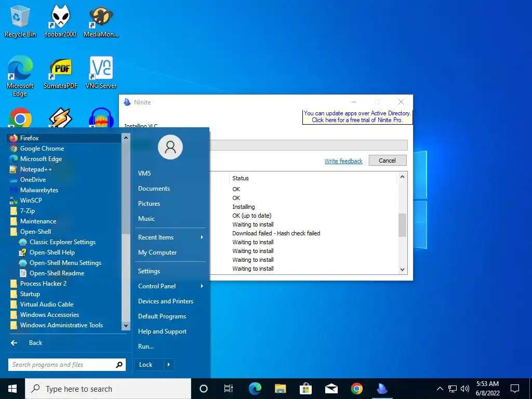Expand the Windows Administrative Tools folder
The width and height of the screenshot is (532, 399).
(63, 325)
